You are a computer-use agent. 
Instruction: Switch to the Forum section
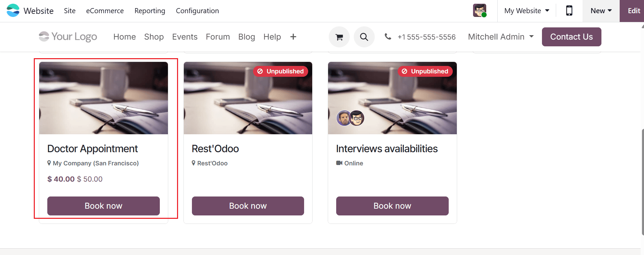(218, 37)
